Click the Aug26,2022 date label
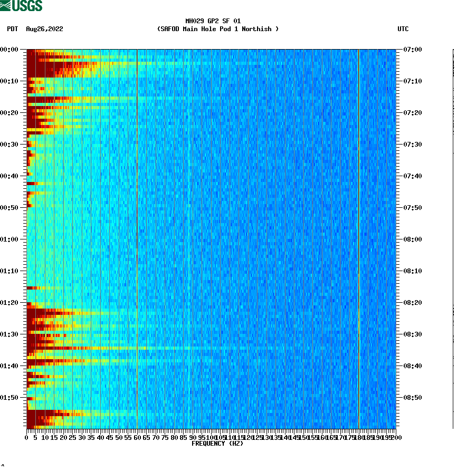This screenshot has width=476, height=471. pyautogui.click(x=44, y=30)
